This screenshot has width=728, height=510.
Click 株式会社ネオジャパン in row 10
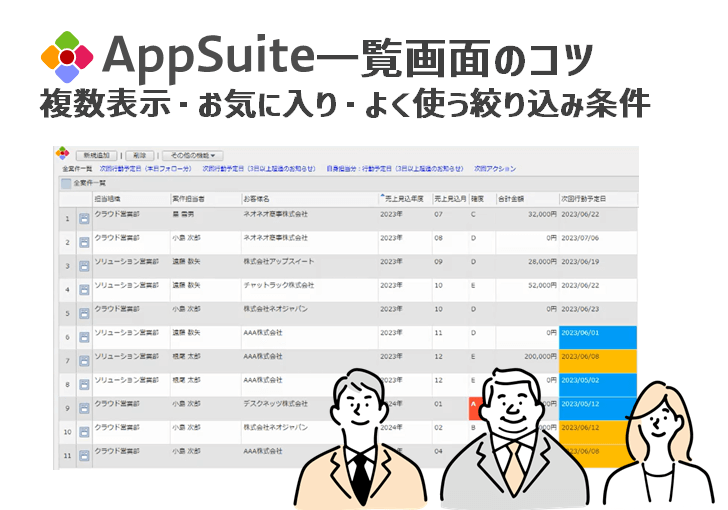(275, 427)
